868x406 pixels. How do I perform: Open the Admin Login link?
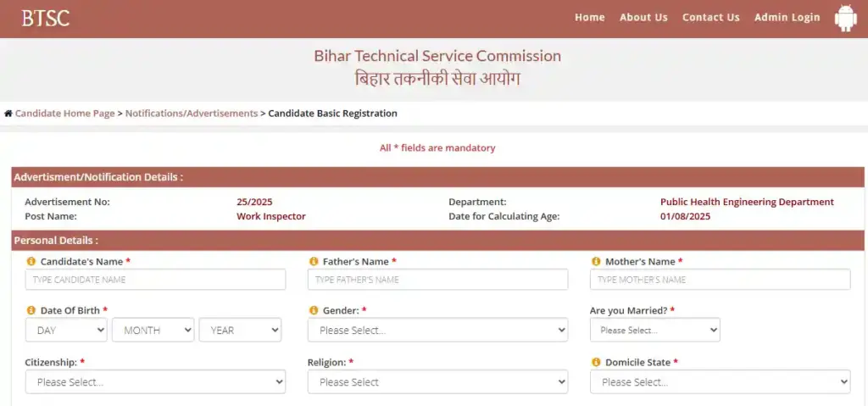pyautogui.click(x=787, y=18)
